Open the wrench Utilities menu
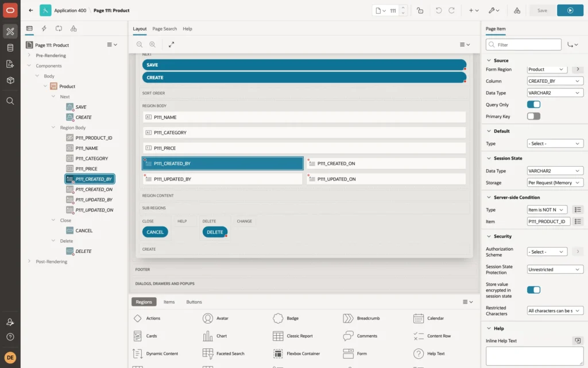Viewport: 588px width, 368px height. [x=494, y=10]
